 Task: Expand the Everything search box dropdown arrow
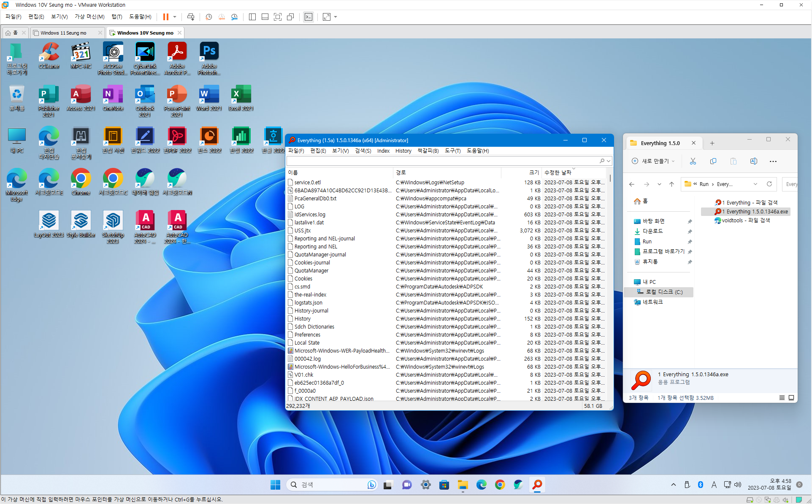click(609, 161)
